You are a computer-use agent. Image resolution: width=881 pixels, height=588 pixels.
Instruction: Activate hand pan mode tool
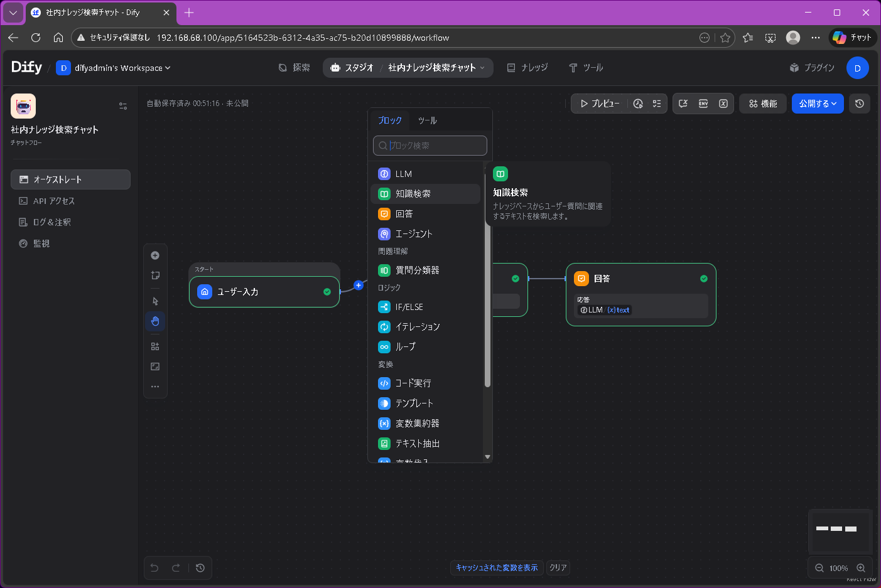155,321
